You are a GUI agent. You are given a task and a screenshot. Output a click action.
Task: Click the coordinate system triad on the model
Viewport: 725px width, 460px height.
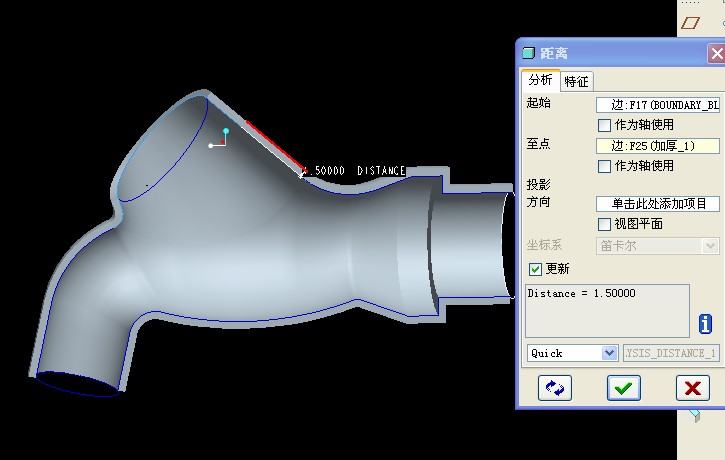219,139
